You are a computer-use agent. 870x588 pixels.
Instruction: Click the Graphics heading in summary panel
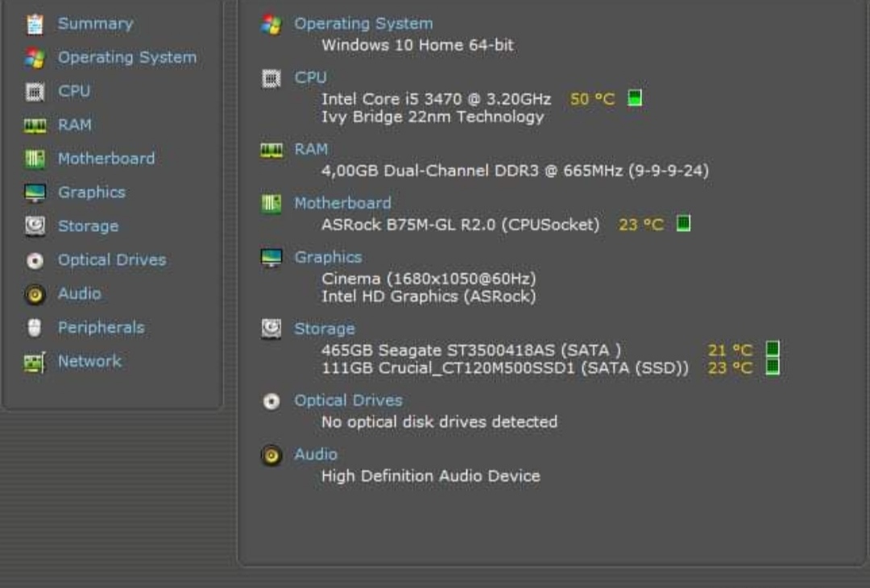[328, 257]
